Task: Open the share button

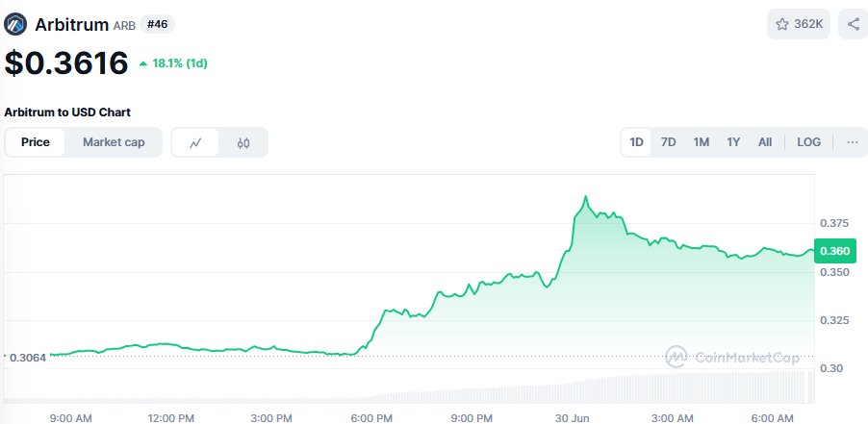Action: coord(853,24)
